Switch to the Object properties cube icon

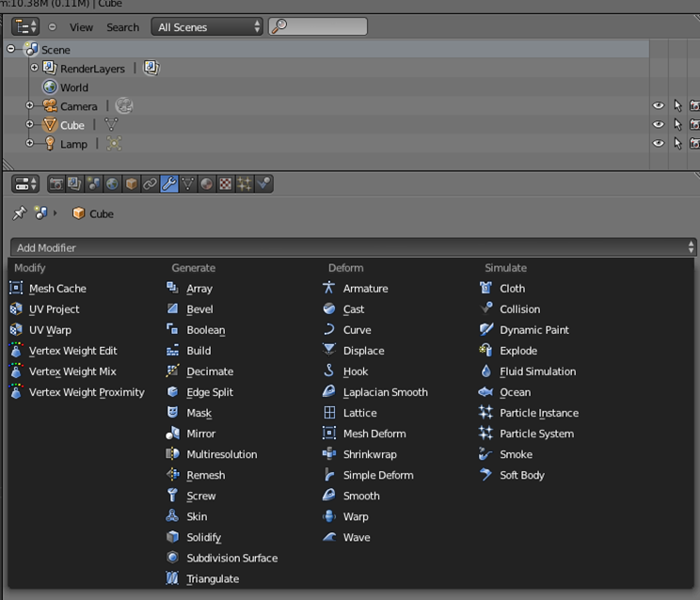[132, 184]
